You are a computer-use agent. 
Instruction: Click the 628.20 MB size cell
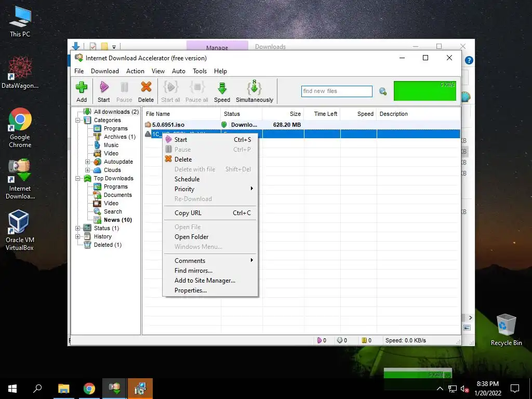[287, 125]
